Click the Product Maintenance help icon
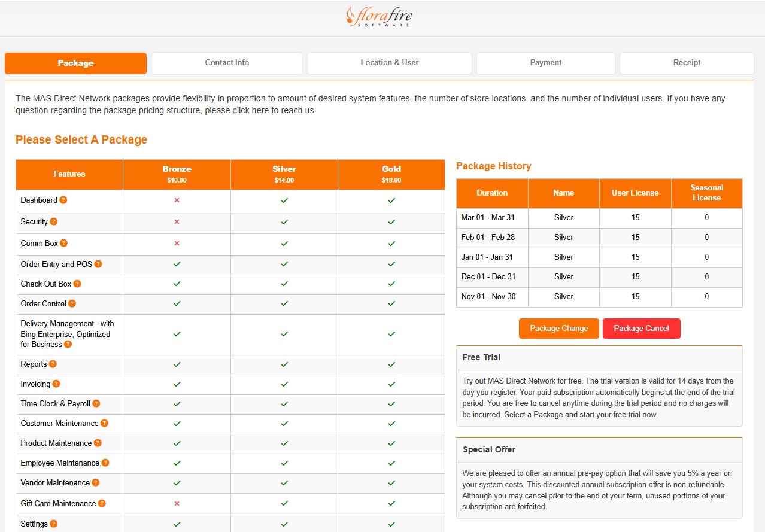 point(98,443)
